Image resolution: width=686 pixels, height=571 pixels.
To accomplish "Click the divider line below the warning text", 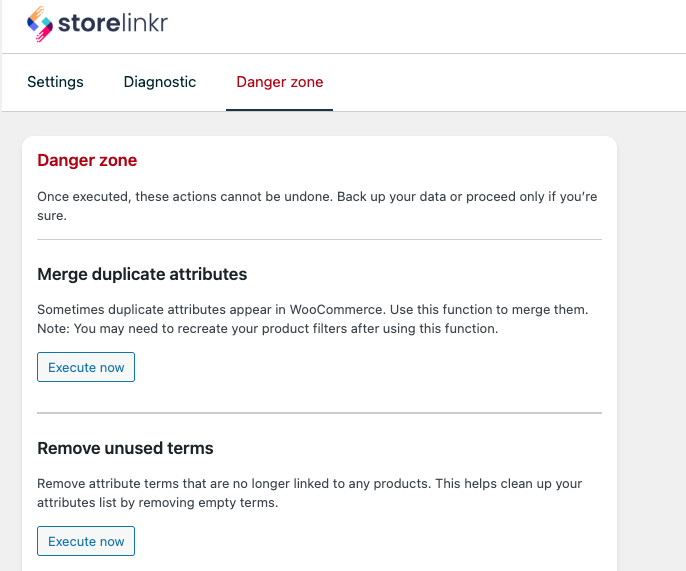I will [x=319, y=239].
